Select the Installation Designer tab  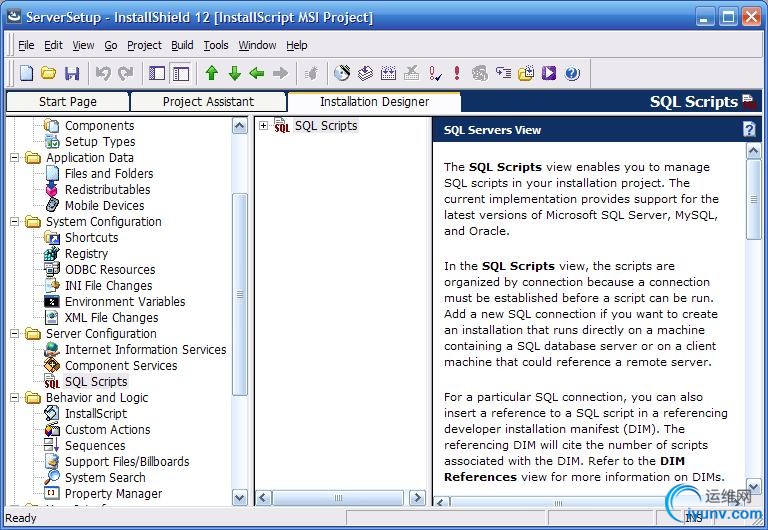(x=374, y=102)
